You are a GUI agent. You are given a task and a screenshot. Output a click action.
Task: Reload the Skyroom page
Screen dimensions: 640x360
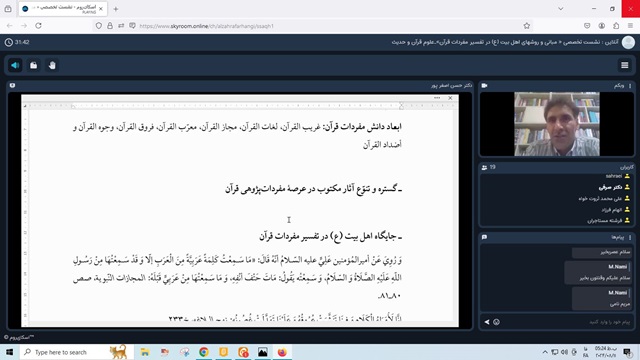pyautogui.click(x=38, y=26)
